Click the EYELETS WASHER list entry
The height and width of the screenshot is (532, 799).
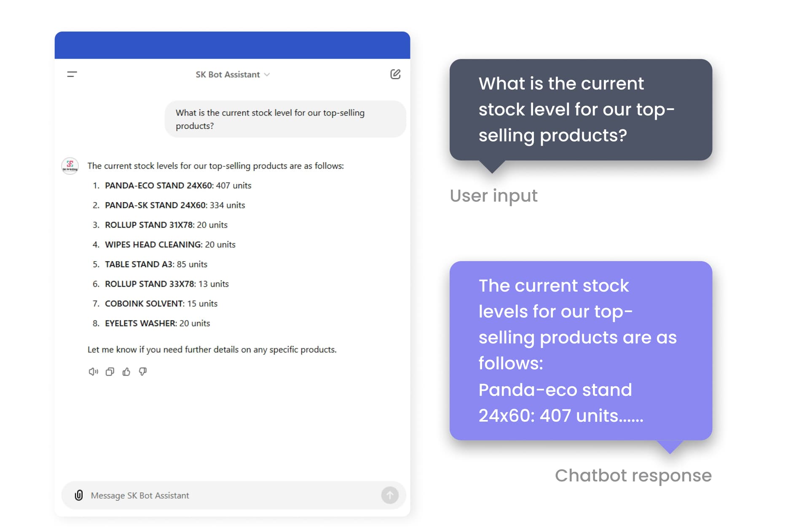tap(157, 323)
